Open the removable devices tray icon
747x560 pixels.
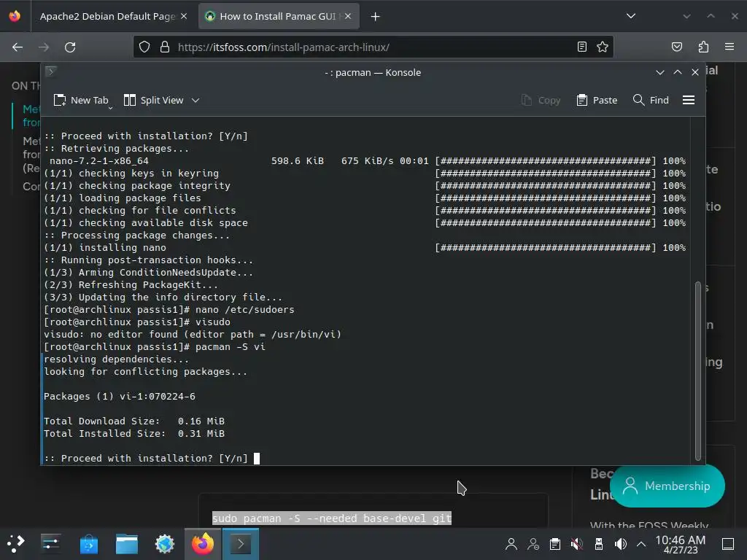[x=599, y=544]
